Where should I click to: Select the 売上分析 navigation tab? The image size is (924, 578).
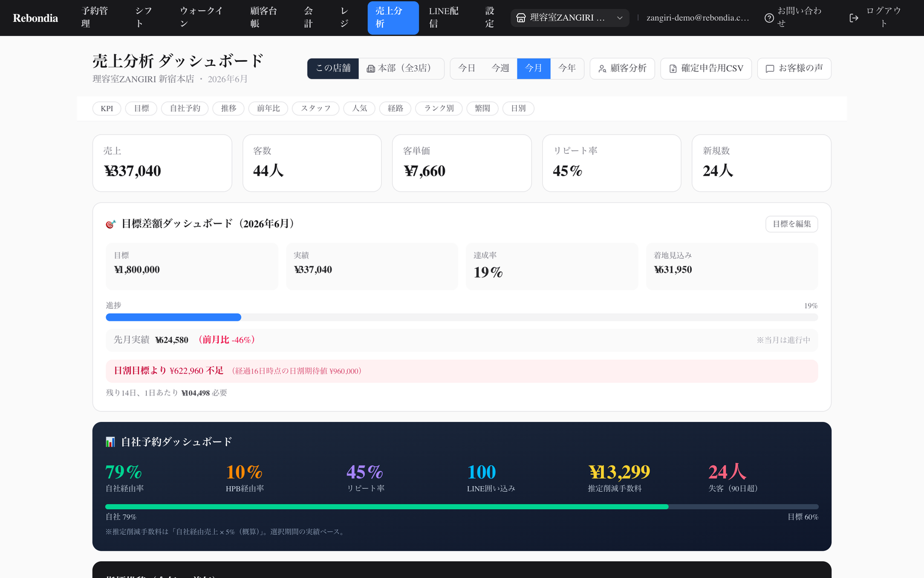click(x=393, y=17)
